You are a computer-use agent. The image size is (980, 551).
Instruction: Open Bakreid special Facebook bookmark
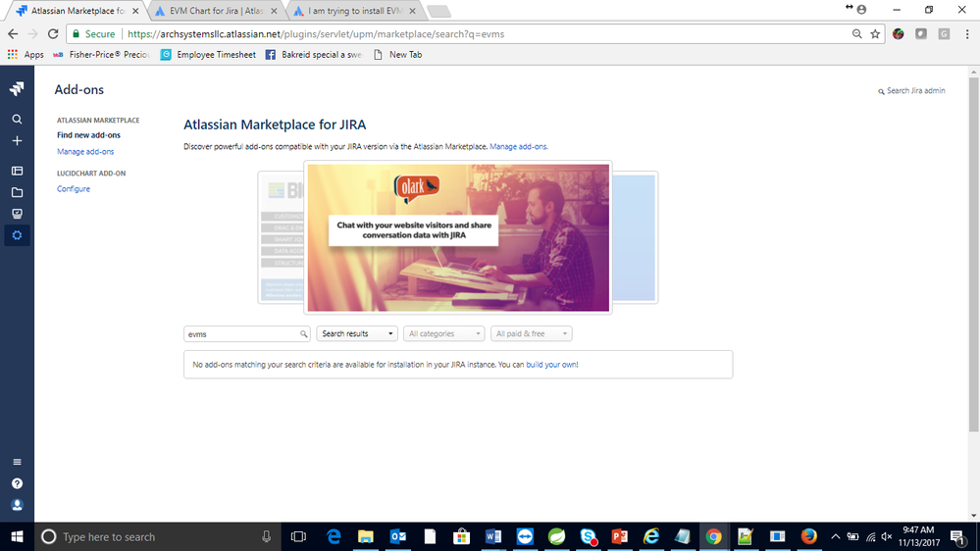(x=314, y=55)
